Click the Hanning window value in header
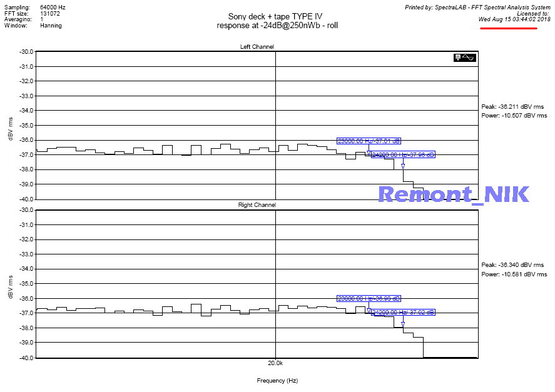 pyautogui.click(x=51, y=26)
